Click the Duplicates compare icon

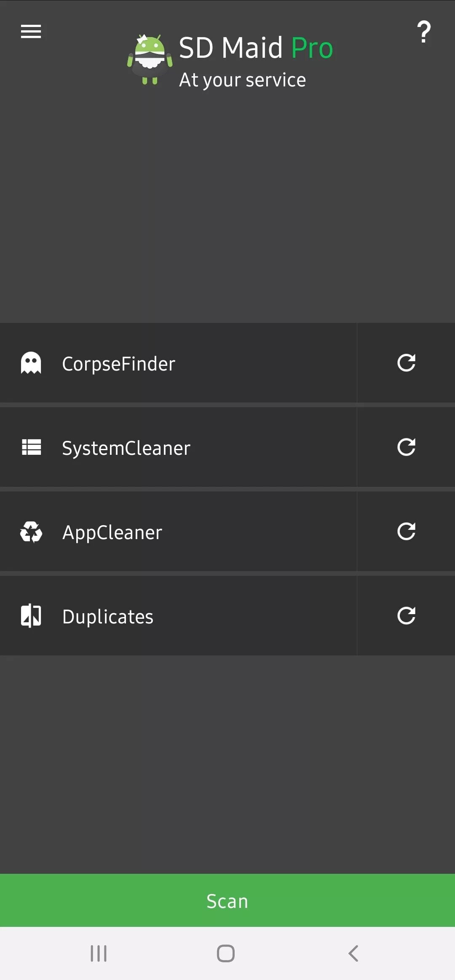coord(31,615)
